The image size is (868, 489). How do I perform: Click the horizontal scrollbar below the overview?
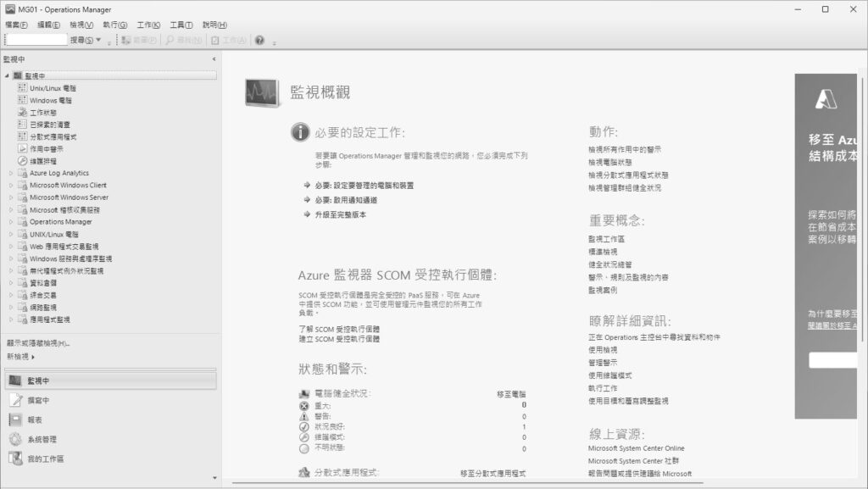[468, 483]
